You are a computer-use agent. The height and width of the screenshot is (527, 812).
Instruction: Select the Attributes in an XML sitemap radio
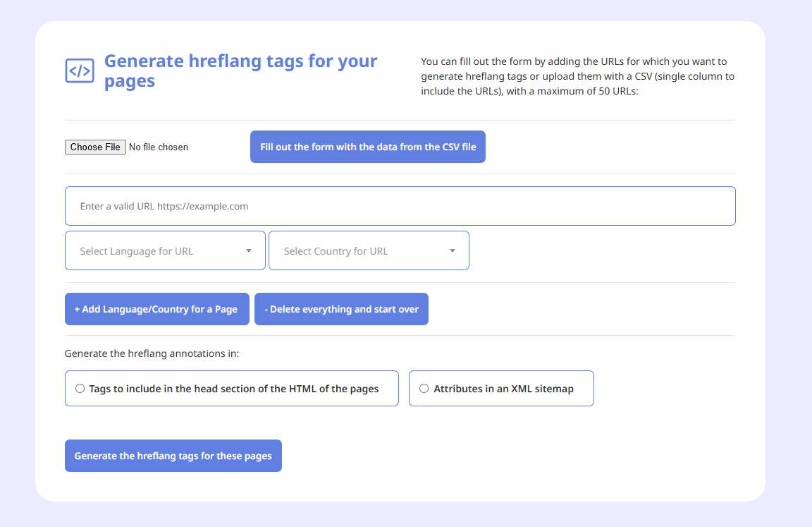click(424, 388)
